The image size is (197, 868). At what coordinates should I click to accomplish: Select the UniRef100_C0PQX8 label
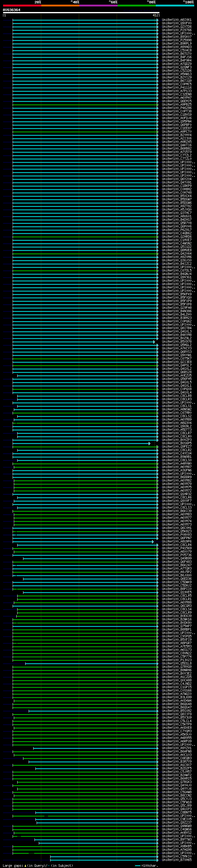point(176,389)
